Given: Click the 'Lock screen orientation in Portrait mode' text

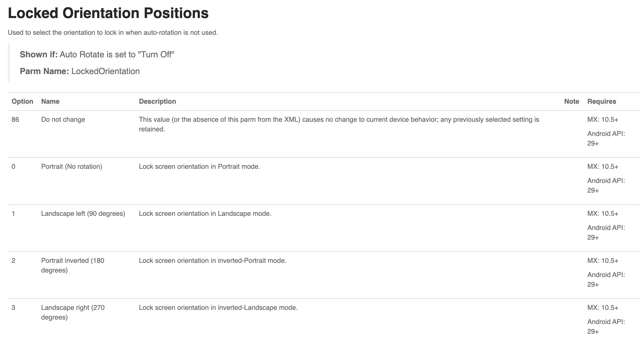Looking at the screenshot, I should pos(199,167).
